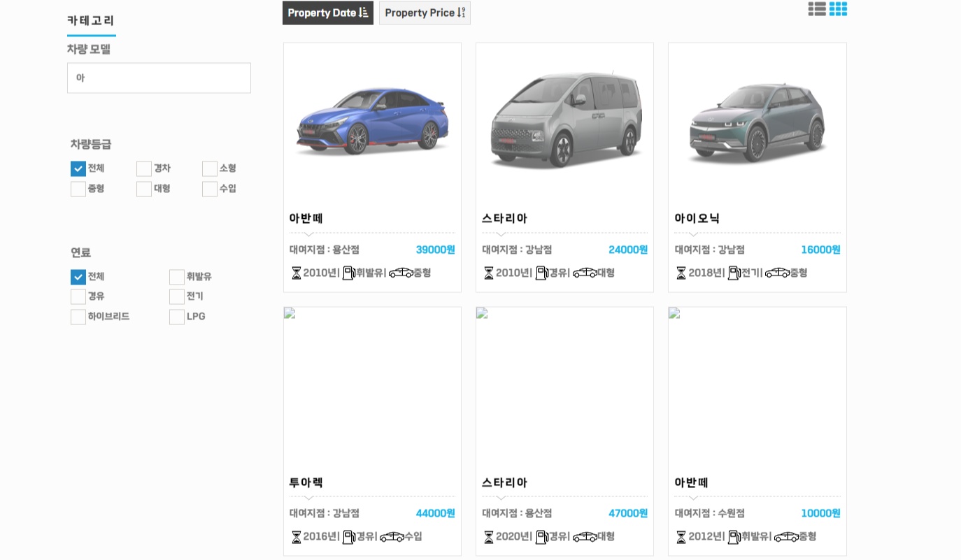The image size is (961, 560).
Task: Click hourglass year icon on 39000원 아반떼
Action: [x=296, y=273]
